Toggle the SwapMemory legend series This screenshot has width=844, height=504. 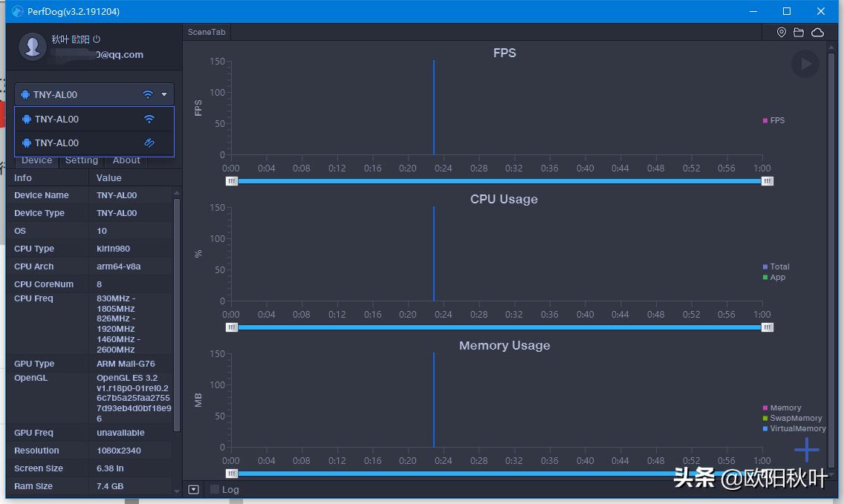[x=792, y=418]
